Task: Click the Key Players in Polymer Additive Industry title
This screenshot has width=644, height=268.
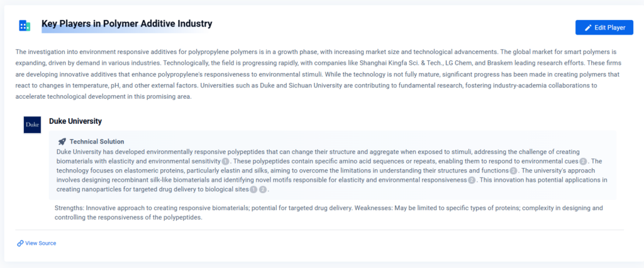Action: 126,24
